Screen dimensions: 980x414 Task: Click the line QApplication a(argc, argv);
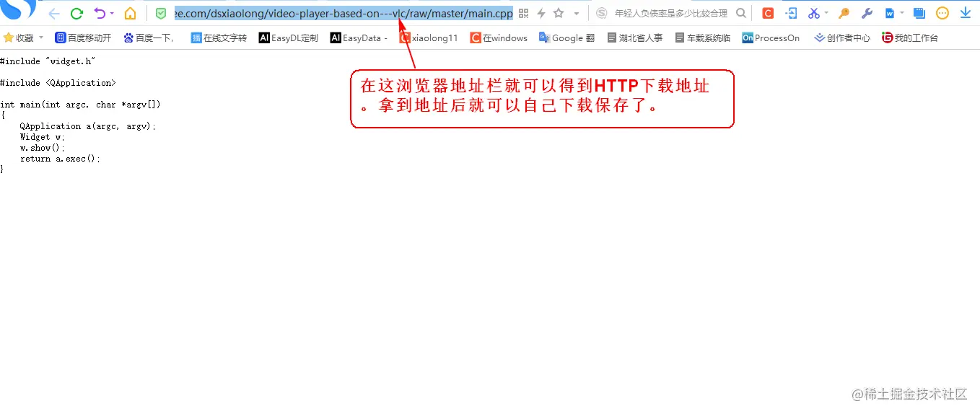88,126
